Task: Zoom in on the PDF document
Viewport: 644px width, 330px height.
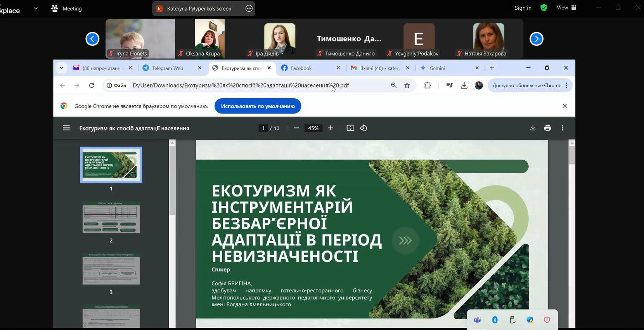Action: click(x=331, y=128)
